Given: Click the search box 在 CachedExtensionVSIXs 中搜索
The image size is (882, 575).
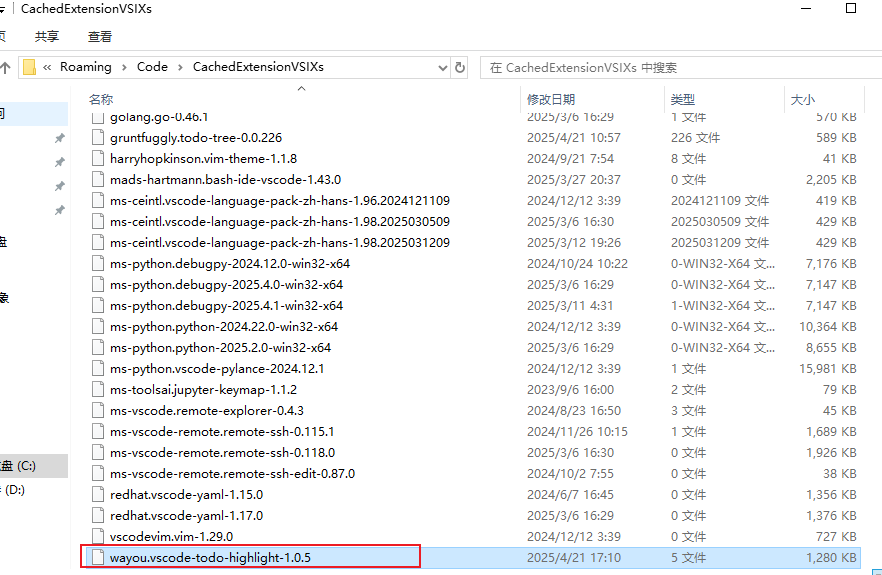Looking at the screenshot, I should (x=681, y=68).
